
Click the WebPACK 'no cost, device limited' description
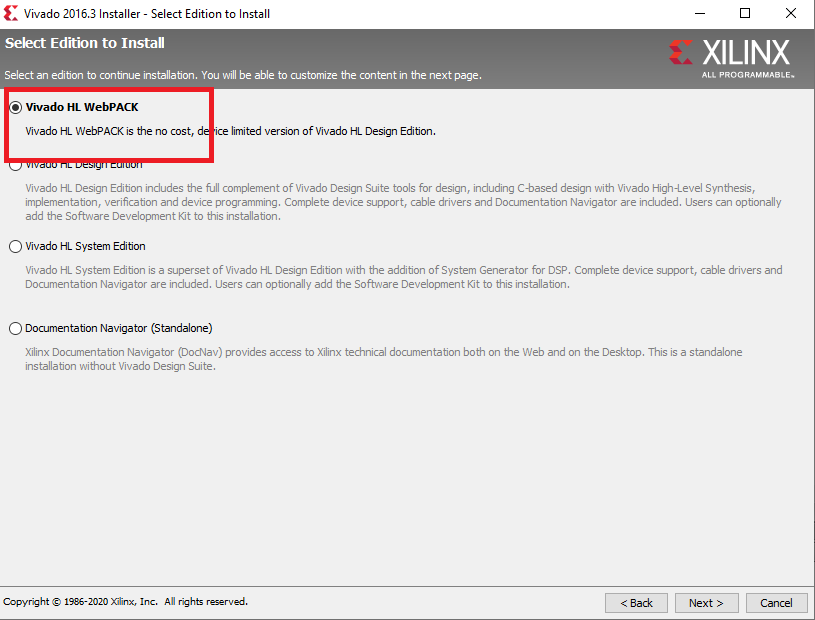(x=230, y=131)
